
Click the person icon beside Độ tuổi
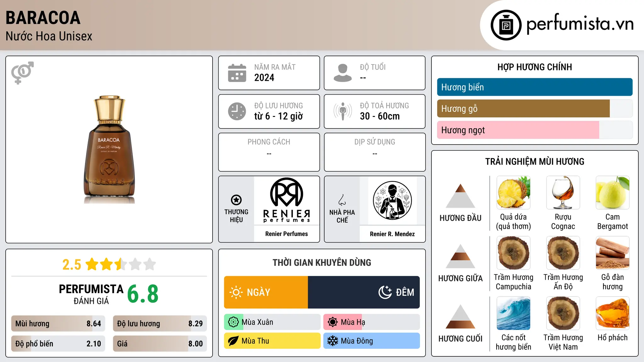[343, 73]
